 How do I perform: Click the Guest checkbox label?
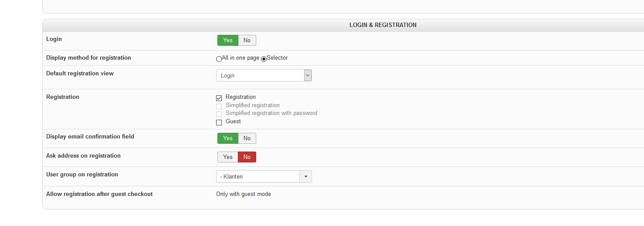[233, 121]
